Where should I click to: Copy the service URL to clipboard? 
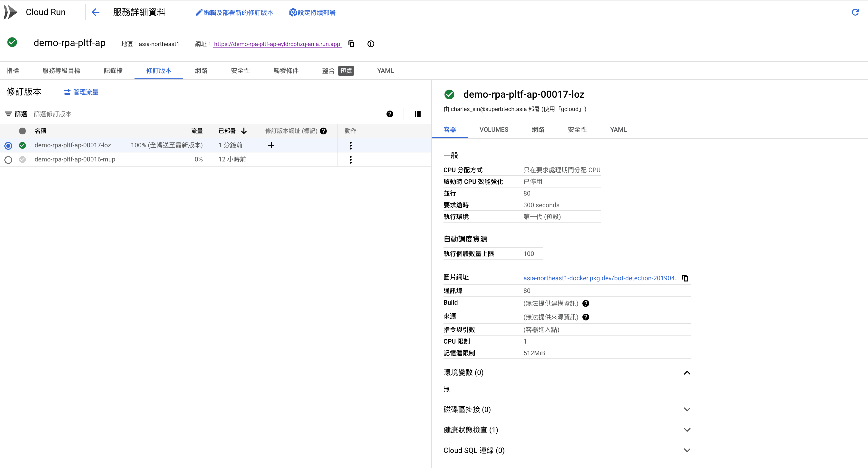[351, 44]
